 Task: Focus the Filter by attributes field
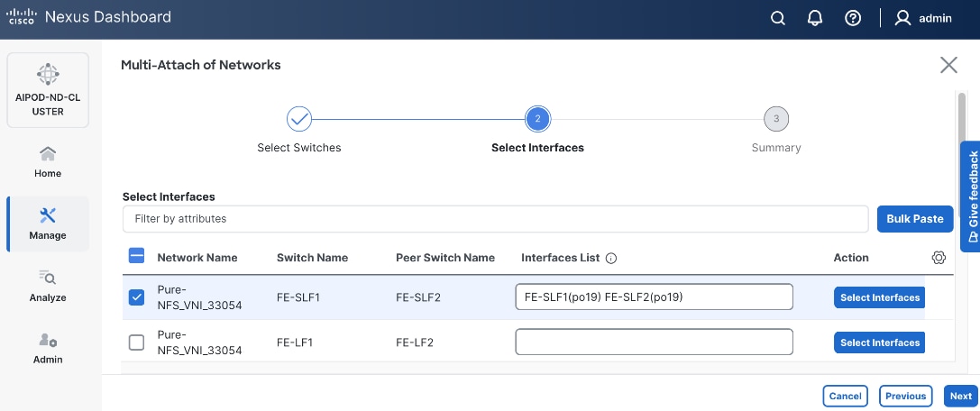point(496,219)
